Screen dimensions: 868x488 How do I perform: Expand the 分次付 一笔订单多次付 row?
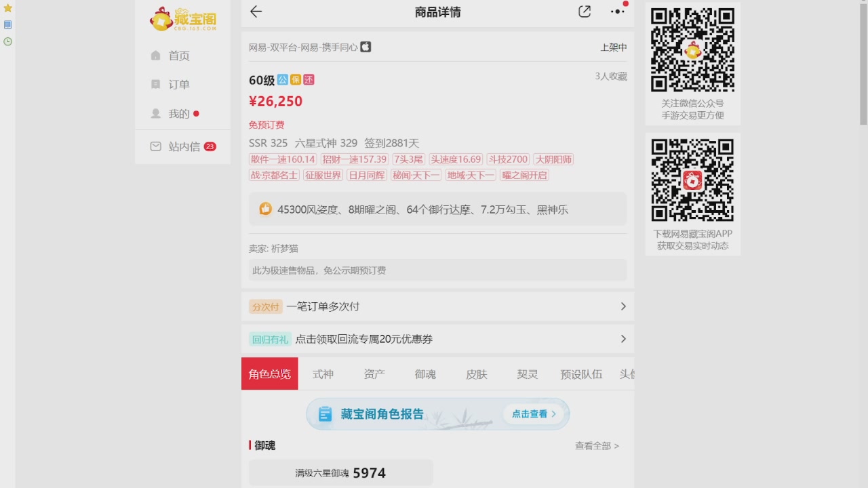437,306
